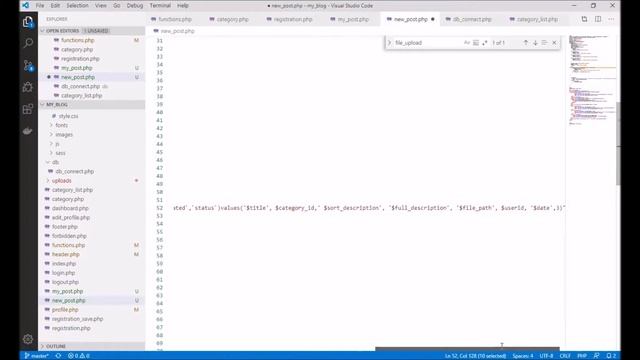Switch to category_list.php editor tab
Image resolution: width=640 pixels, height=360 pixels.
pos(537,19)
